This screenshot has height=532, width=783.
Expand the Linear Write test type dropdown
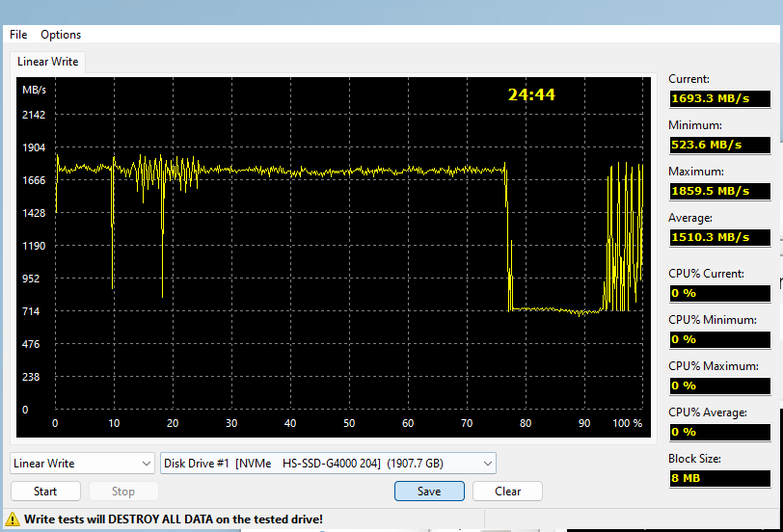pyautogui.click(x=82, y=464)
